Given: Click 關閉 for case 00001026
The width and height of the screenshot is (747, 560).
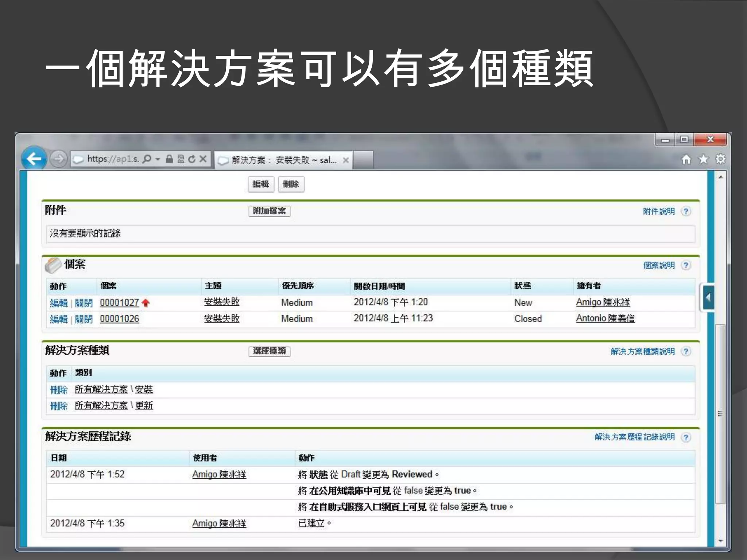Looking at the screenshot, I should point(84,319).
